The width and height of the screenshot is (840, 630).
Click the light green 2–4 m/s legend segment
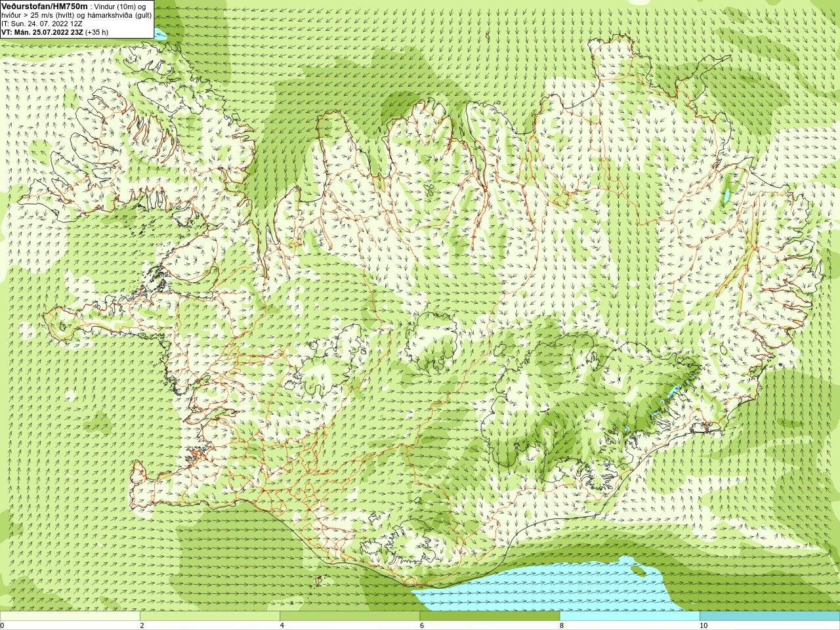coord(210,616)
